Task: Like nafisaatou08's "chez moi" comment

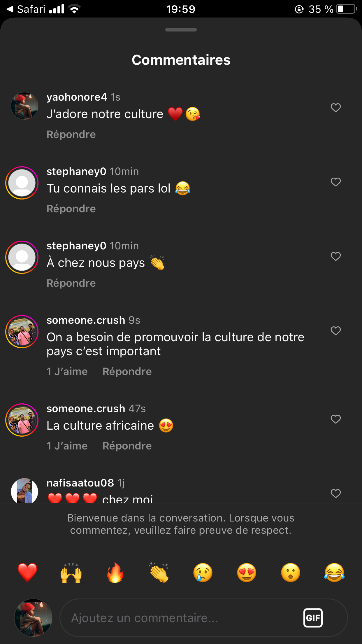Action: (x=336, y=494)
